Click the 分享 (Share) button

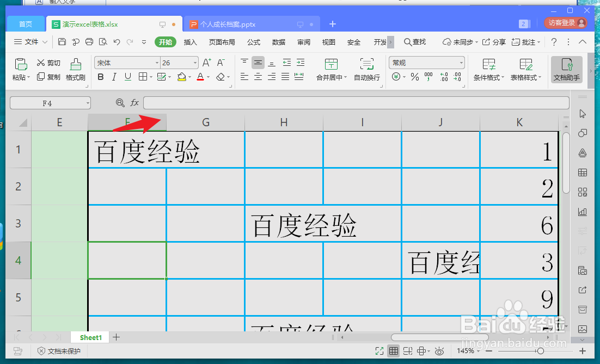tap(494, 42)
